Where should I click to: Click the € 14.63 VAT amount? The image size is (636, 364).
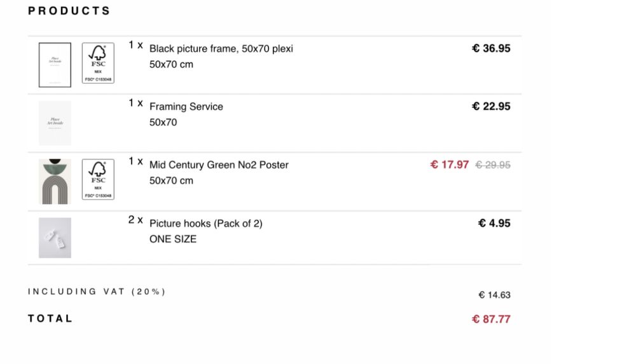[494, 295]
